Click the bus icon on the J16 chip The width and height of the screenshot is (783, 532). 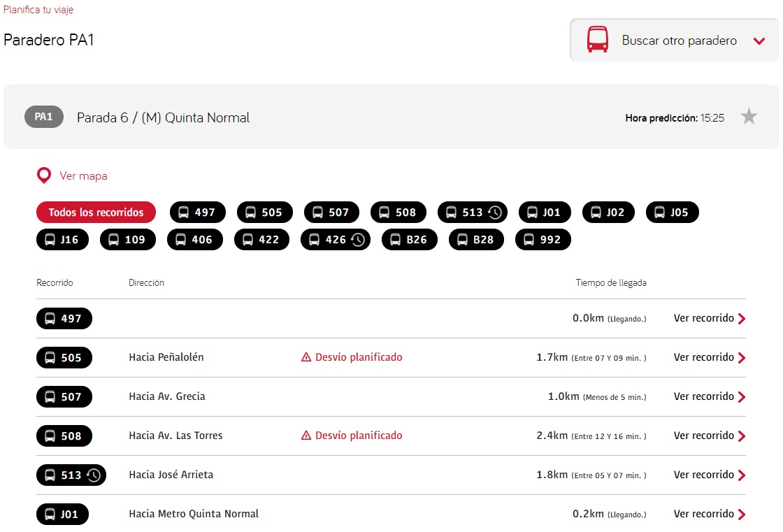[50, 239]
